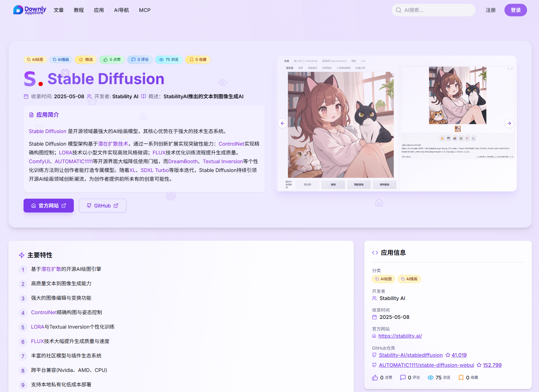The height and width of the screenshot is (392, 539).
Task: Click the lightning icon beside 主要特性
Action: point(22,255)
